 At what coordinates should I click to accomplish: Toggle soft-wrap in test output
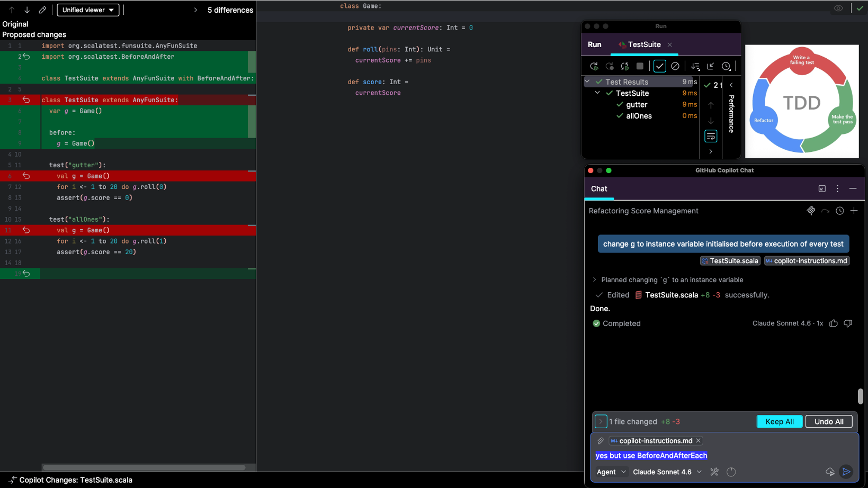[711, 137]
